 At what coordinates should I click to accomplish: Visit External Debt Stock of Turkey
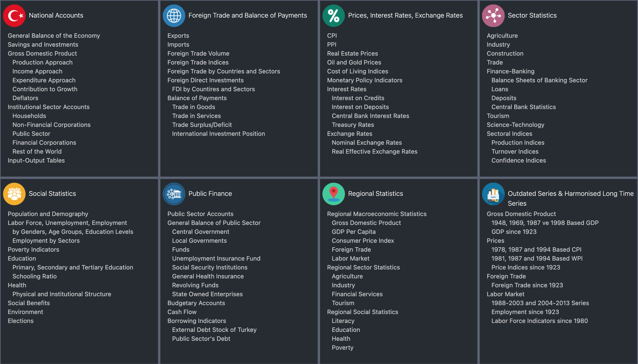pyautogui.click(x=214, y=330)
